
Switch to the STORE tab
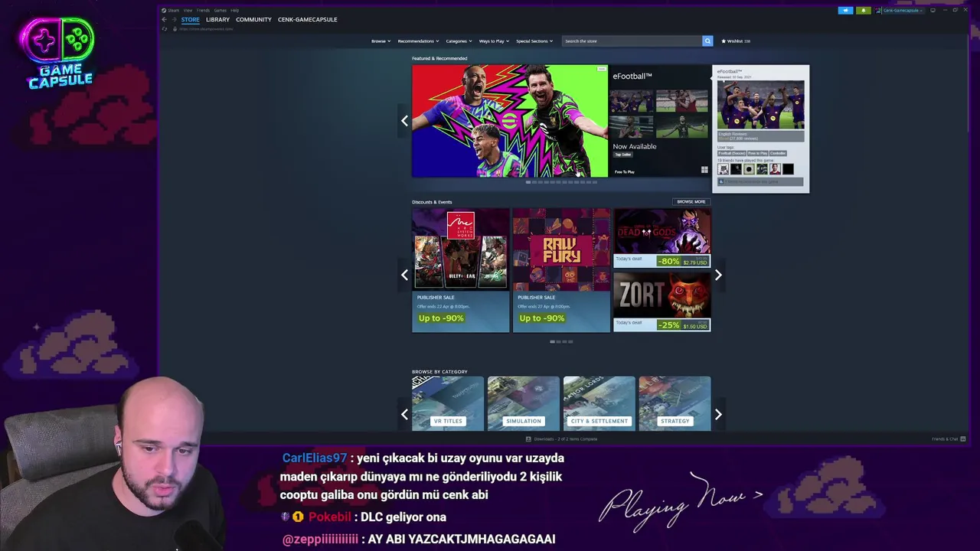190,19
